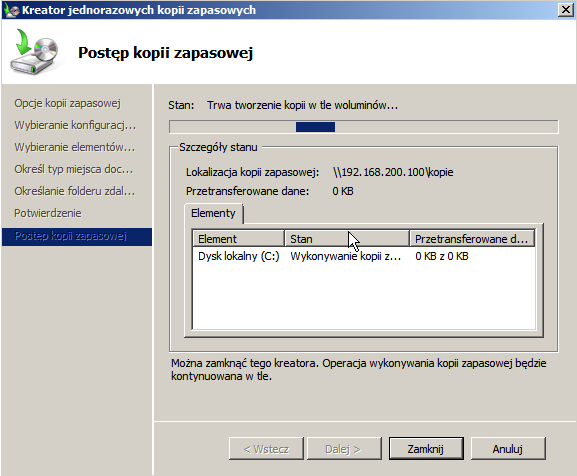Click the Przetransferowane d... column header
Viewport: 577px width, 476px height.
click(x=472, y=239)
